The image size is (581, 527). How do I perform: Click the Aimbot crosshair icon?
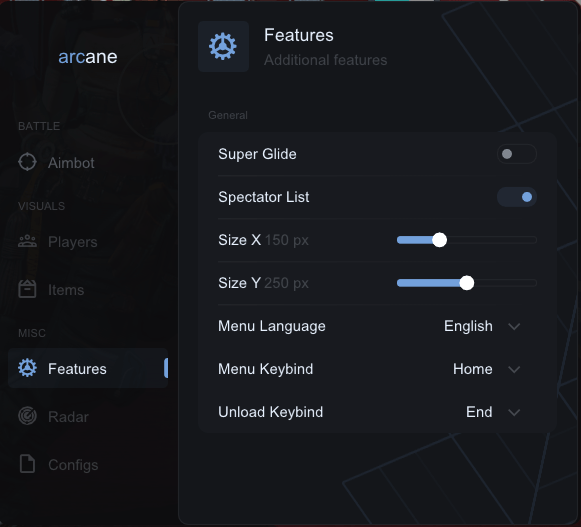click(27, 162)
